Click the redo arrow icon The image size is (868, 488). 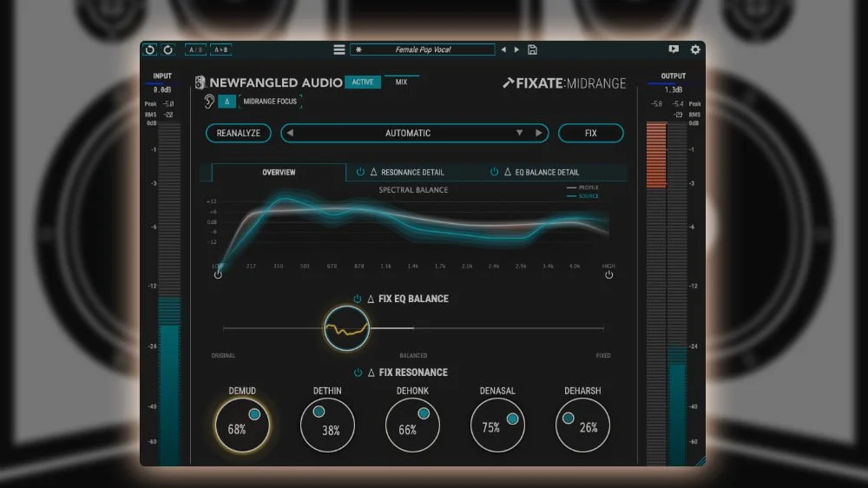pyautogui.click(x=168, y=49)
